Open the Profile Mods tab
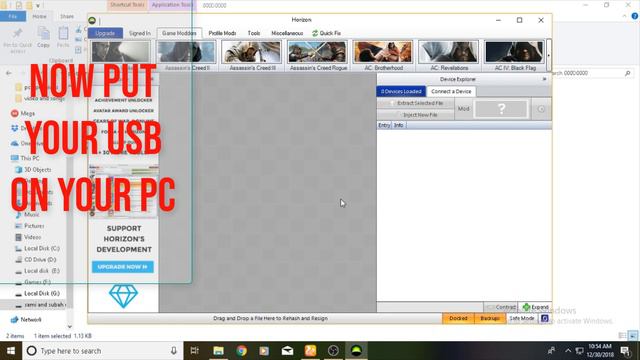 222,33
